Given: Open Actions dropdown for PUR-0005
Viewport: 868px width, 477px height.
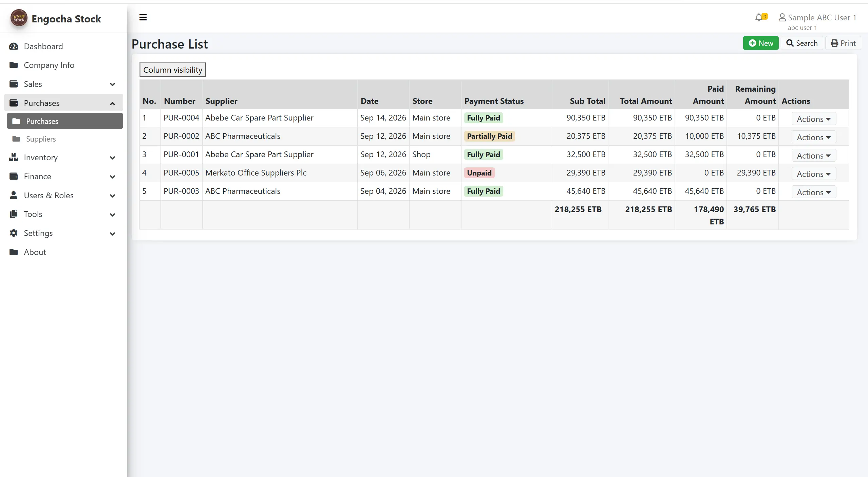Looking at the screenshot, I should [814, 174].
